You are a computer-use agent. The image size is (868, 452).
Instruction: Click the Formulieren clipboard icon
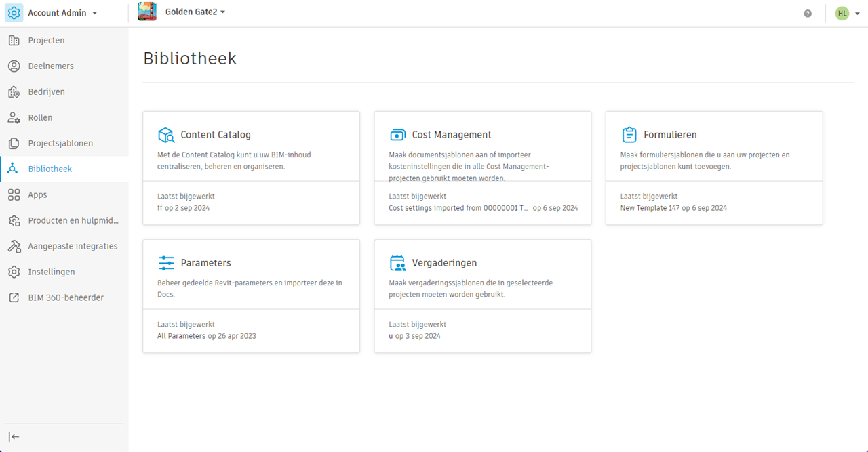click(629, 134)
